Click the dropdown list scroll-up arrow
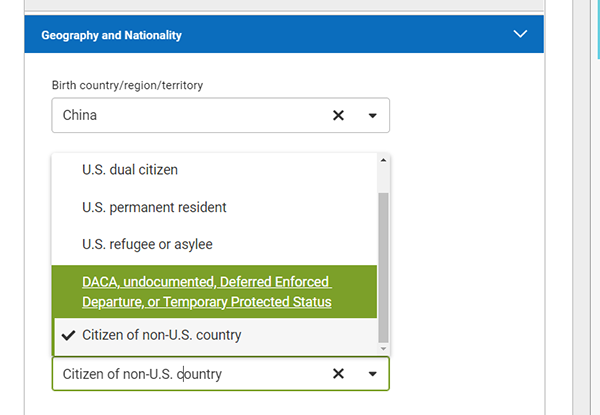This screenshot has height=415, width=600. pos(383,160)
